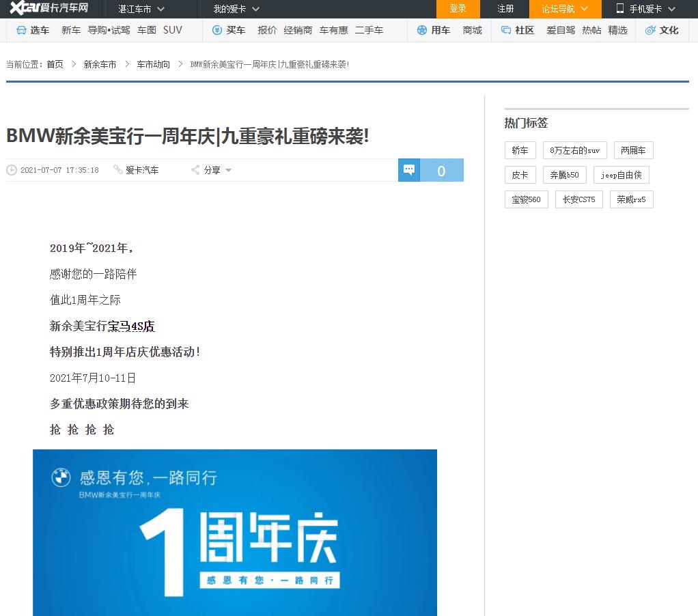Image resolution: width=698 pixels, height=616 pixels.
Task: Go to 首页 in breadcrumb
Action: pyautogui.click(x=55, y=65)
